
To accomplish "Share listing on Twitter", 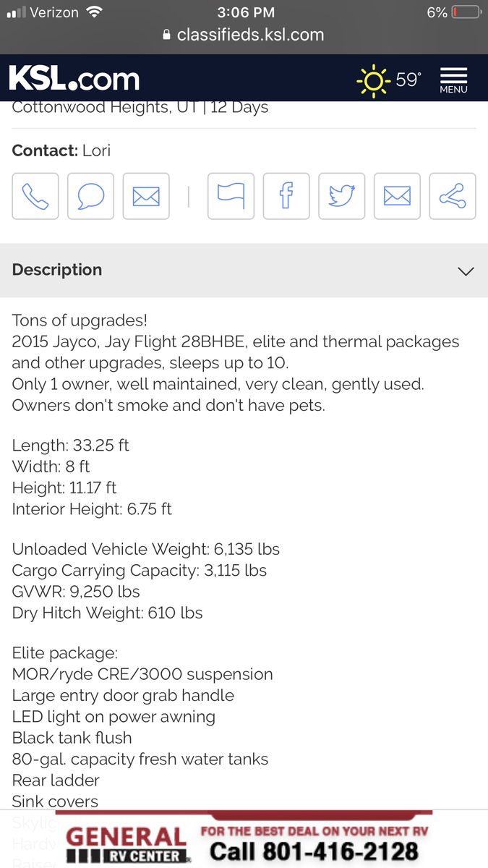I will pyautogui.click(x=341, y=196).
